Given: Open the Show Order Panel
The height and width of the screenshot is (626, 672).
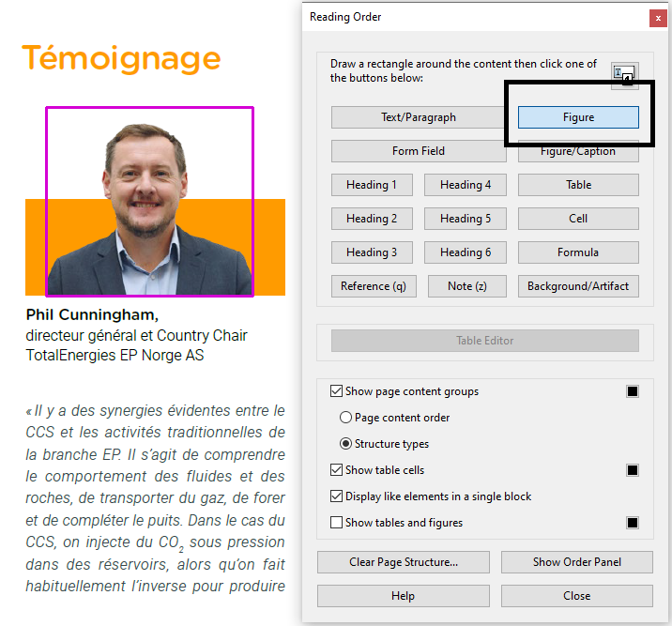Looking at the screenshot, I should click(577, 562).
